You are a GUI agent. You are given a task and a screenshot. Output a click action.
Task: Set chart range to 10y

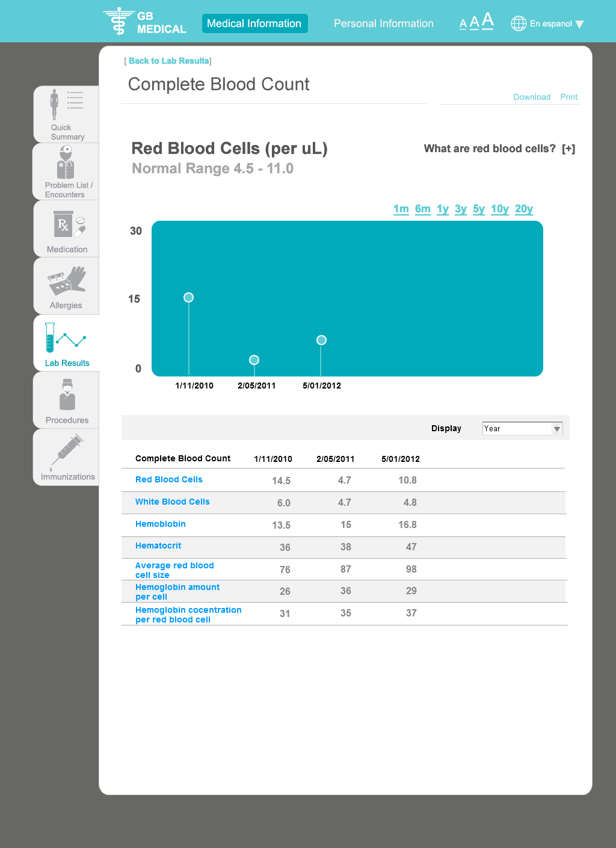[x=500, y=209]
